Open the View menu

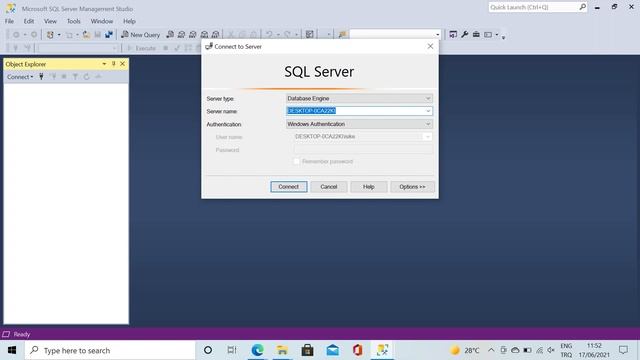pyautogui.click(x=50, y=21)
